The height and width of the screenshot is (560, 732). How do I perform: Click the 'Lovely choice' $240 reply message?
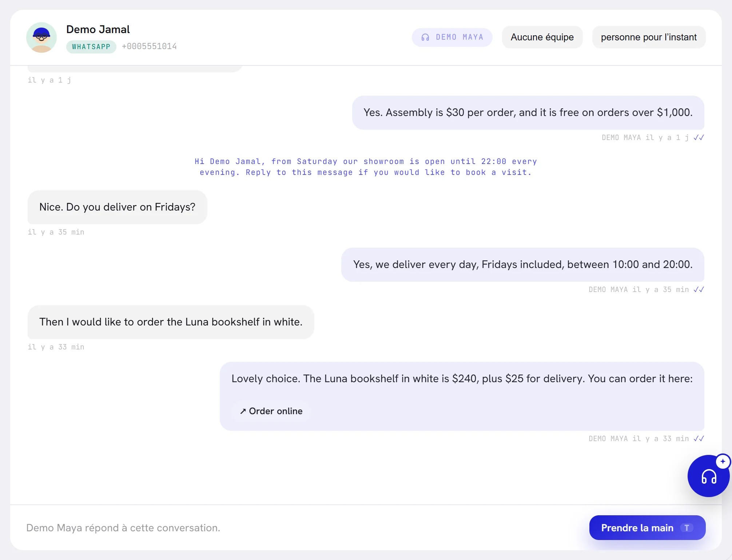pos(462,396)
